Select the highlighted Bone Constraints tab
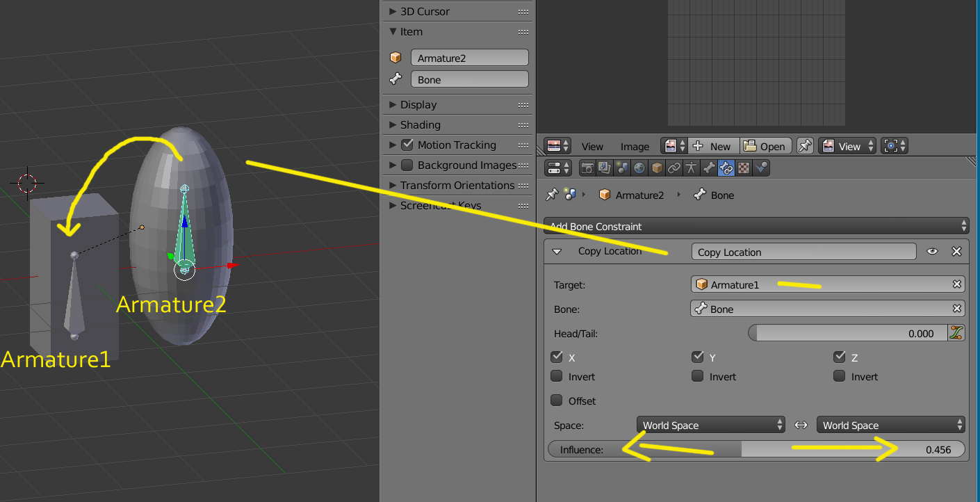The height and width of the screenshot is (502, 980). [x=726, y=168]
